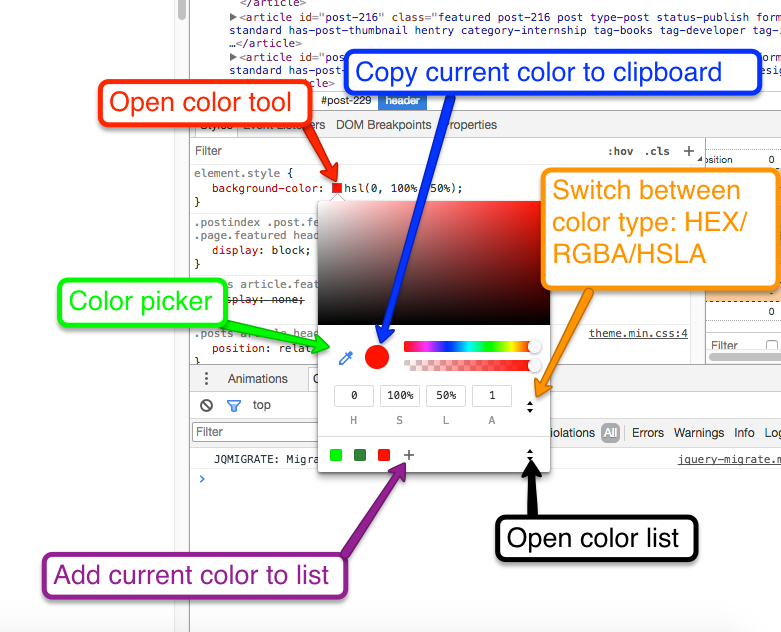The image size is (781, 632).
Task: Click the page scrollbar thumb
Action: pyautogui.click(x=182, y=9)
